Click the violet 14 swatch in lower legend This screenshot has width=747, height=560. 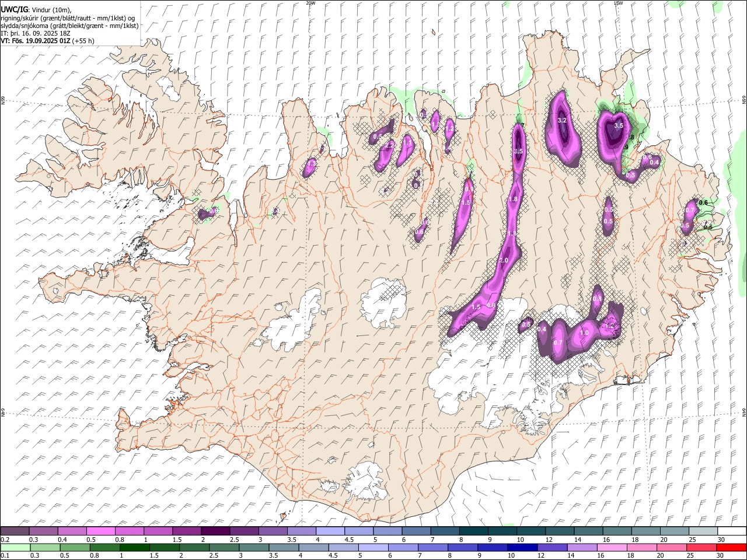tap(582, 548)
